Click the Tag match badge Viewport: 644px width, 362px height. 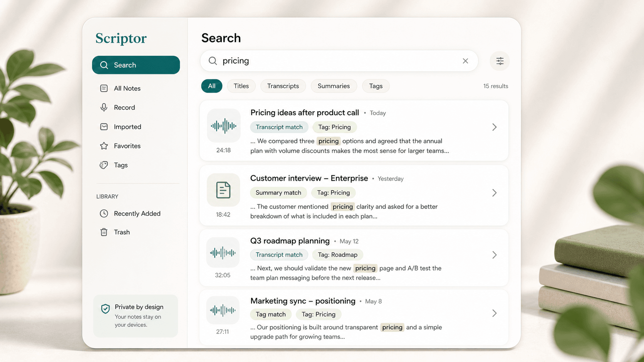[271, 314]
